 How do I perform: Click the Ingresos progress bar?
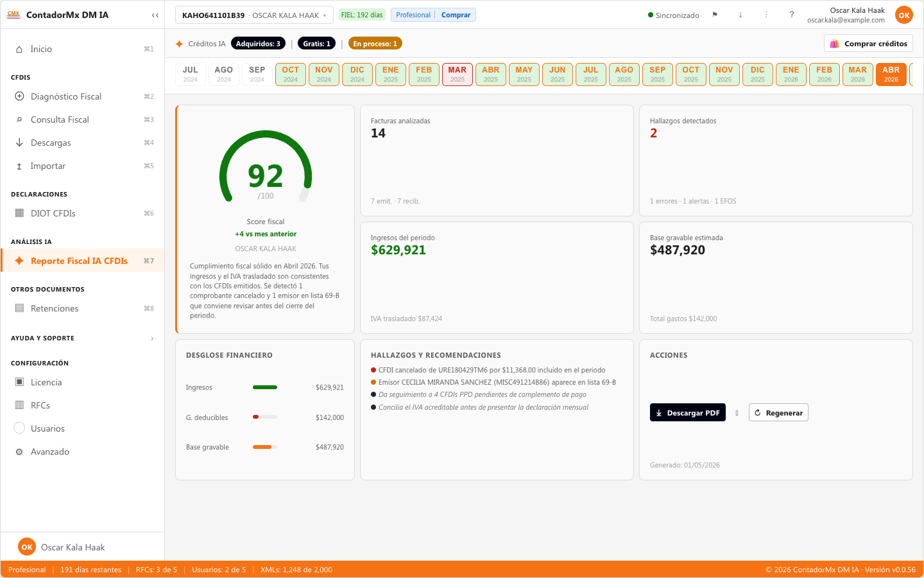[265, 387]
